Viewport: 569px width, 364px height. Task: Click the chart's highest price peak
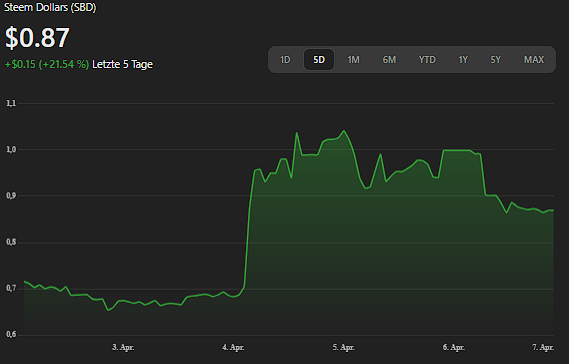(344, 131)
